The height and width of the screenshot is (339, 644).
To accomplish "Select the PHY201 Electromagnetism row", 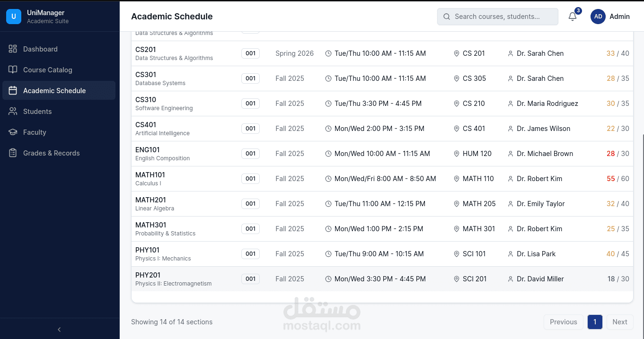I will 331,279.
